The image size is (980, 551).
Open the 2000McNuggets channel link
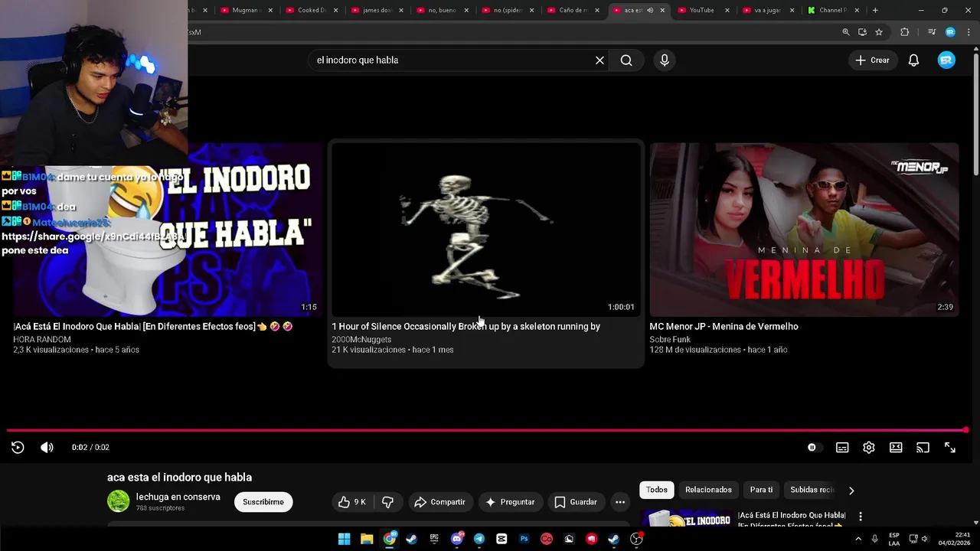coord(361,340)
